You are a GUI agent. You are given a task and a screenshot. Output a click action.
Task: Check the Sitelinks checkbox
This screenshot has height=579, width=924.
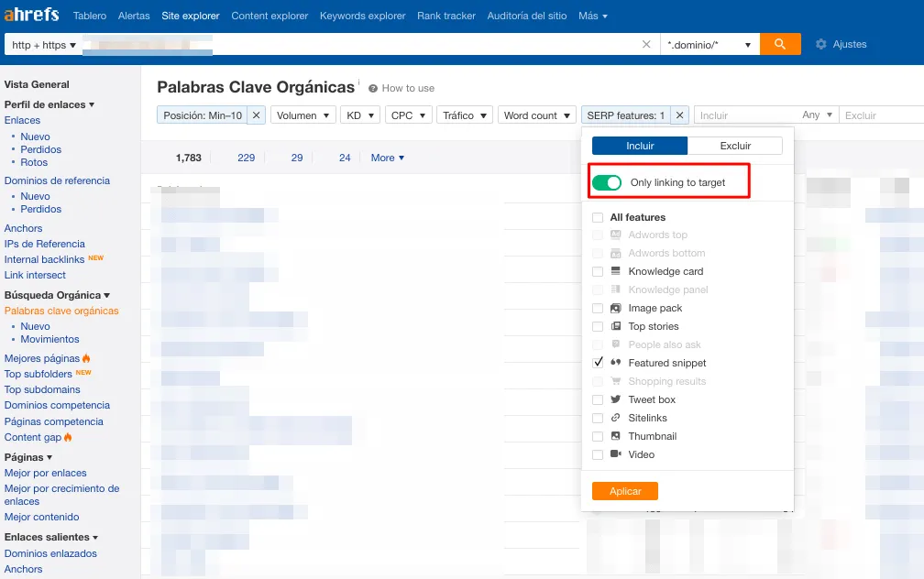point(598,418)
